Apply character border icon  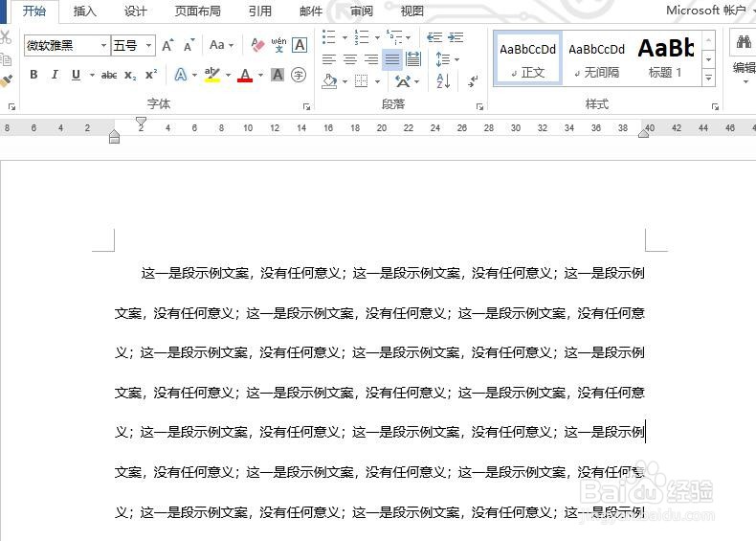point(300,45)
